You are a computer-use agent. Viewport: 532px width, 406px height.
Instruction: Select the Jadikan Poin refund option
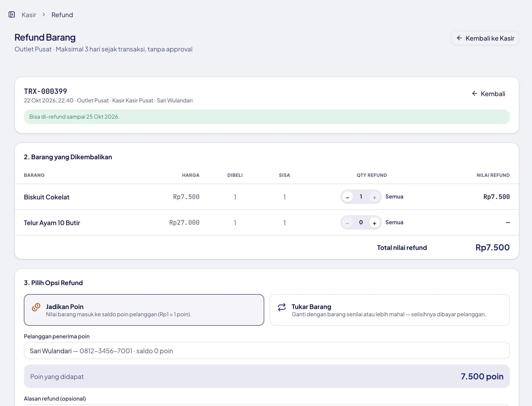pos(144,310)
